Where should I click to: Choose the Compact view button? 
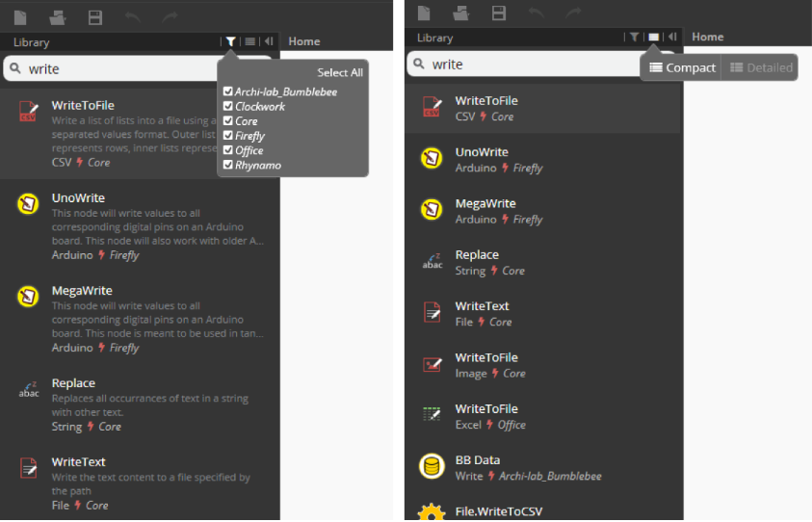click(683, 67)
